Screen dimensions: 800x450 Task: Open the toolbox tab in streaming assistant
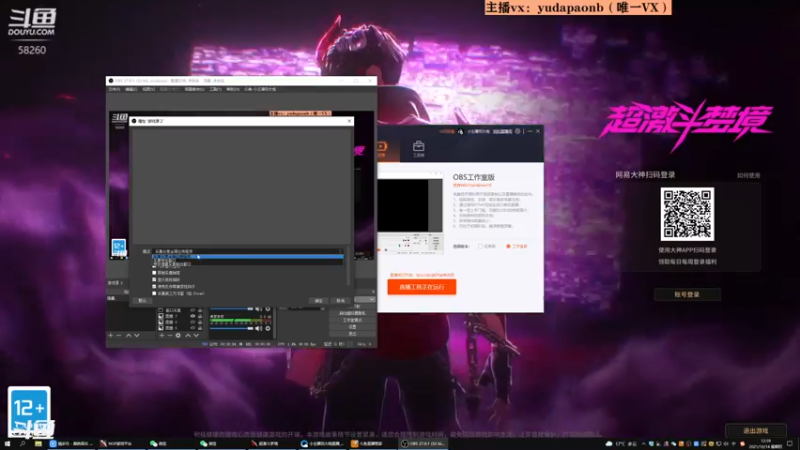(x=418, y=149)
